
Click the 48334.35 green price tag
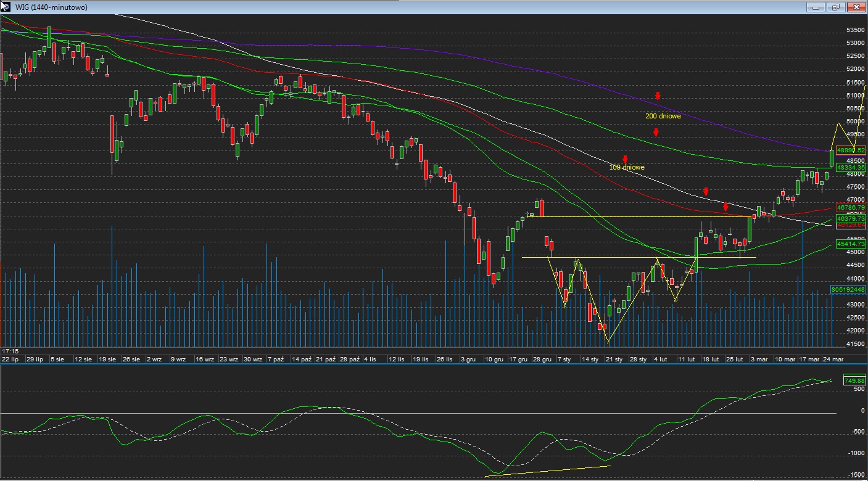[x=851, y=167]
